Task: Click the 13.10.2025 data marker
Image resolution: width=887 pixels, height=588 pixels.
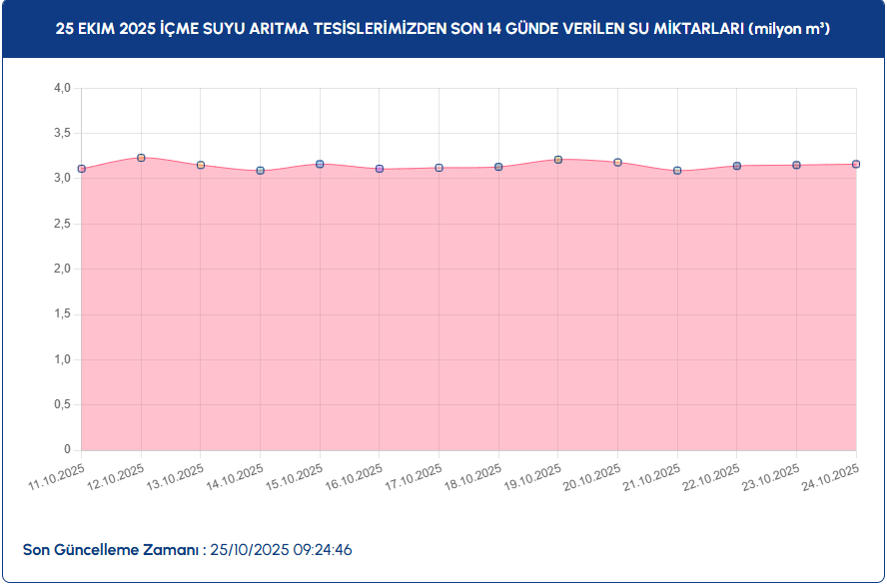Action: (x=201, y=165)
